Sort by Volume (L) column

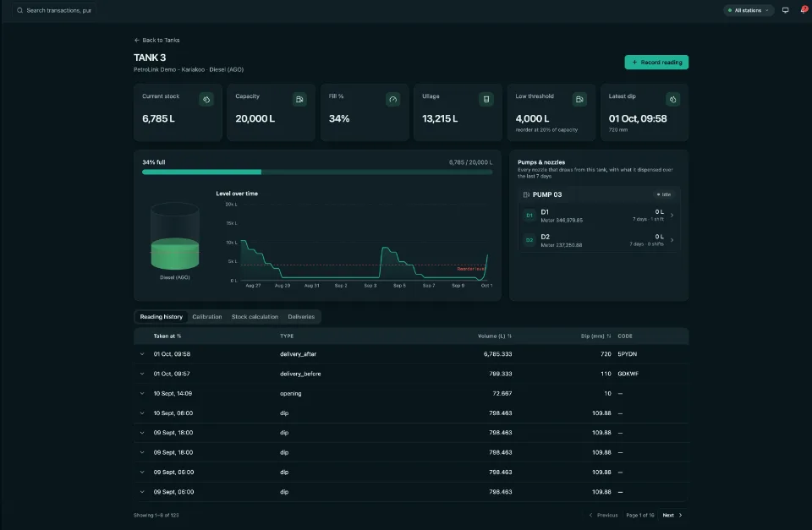(x=495, y=336)
